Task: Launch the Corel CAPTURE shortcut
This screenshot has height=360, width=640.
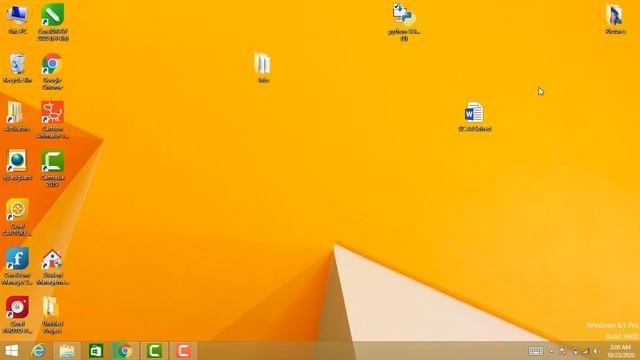Action: 17,217
